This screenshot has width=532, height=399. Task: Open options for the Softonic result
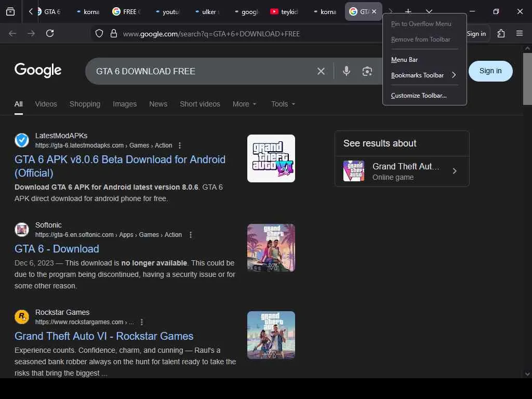pyautogui.click(x=191, y=235)
